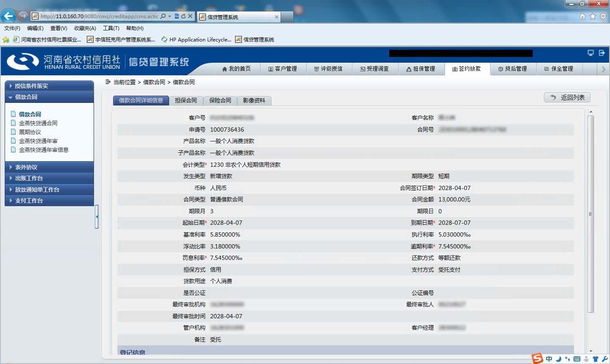
Task: Click the monitor icon in the app header
Action: point(591,53)
